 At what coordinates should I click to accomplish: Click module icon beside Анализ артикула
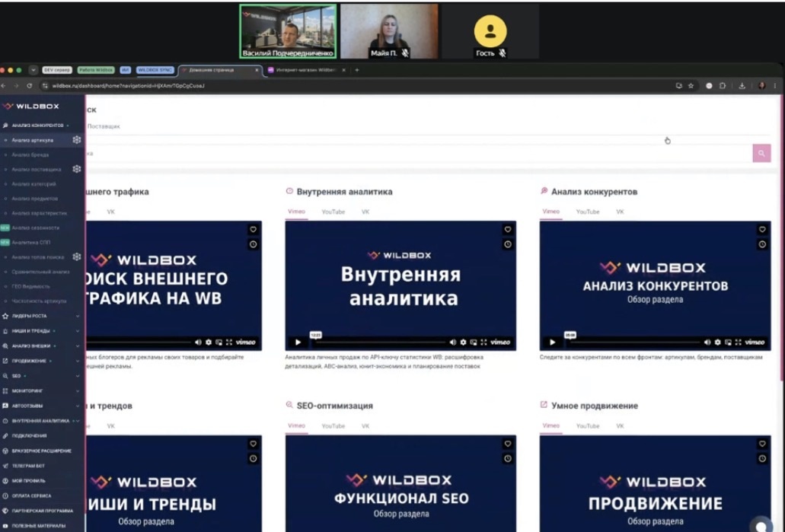pyautogui.click(x=77, y=140)
